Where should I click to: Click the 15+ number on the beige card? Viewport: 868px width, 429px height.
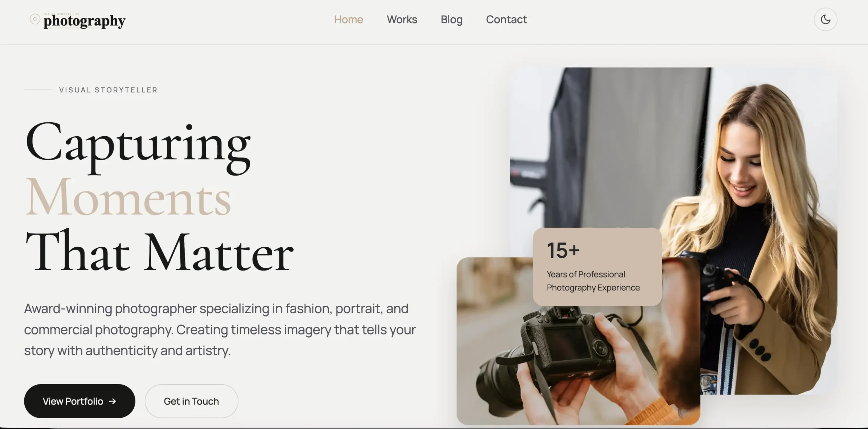[x=563, y=250]
